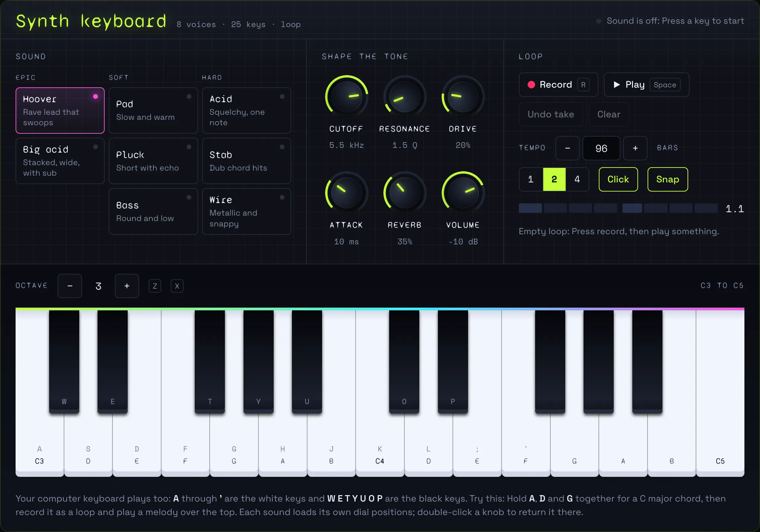Start loop playback with Play button
Screen dimensions: 760x532
tap(647, 85)
